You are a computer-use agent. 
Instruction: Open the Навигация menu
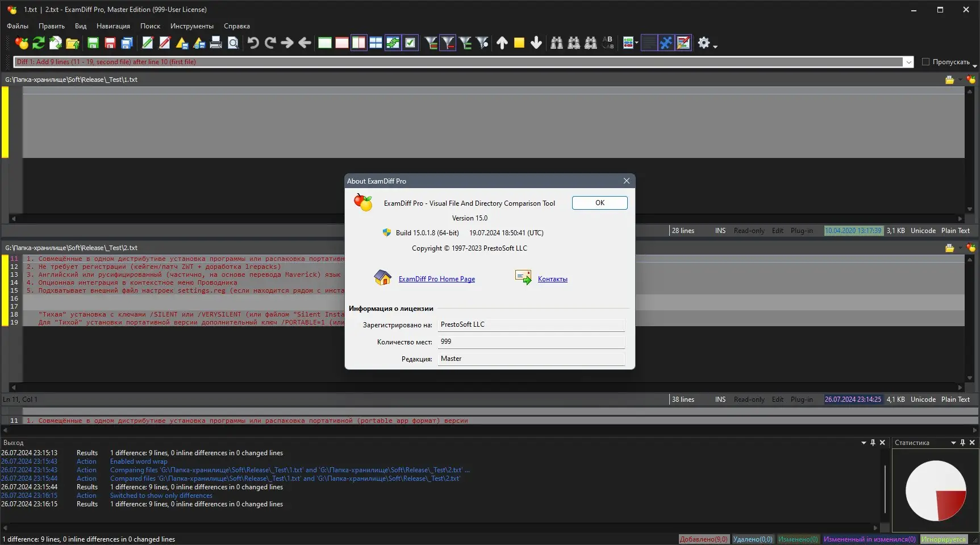pos(113,26)
